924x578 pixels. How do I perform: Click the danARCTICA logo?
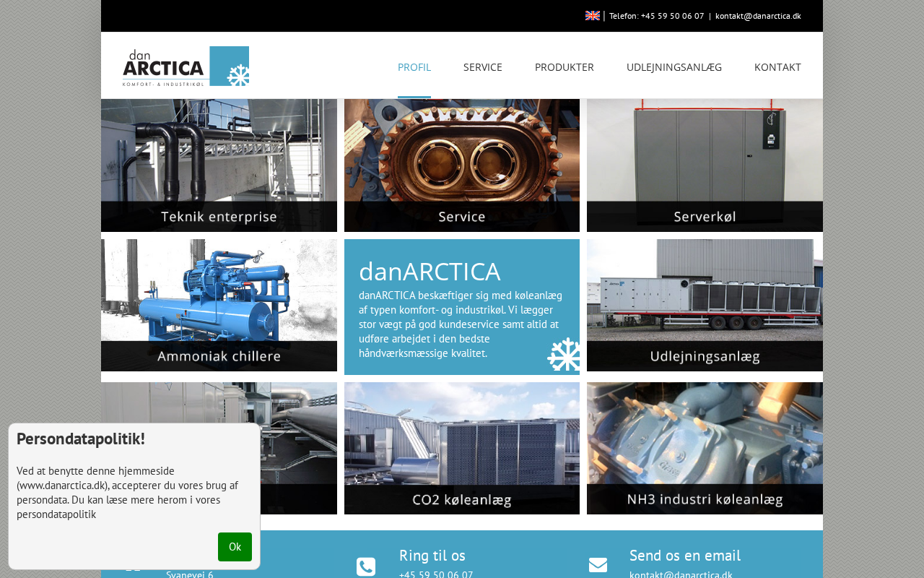186,66
